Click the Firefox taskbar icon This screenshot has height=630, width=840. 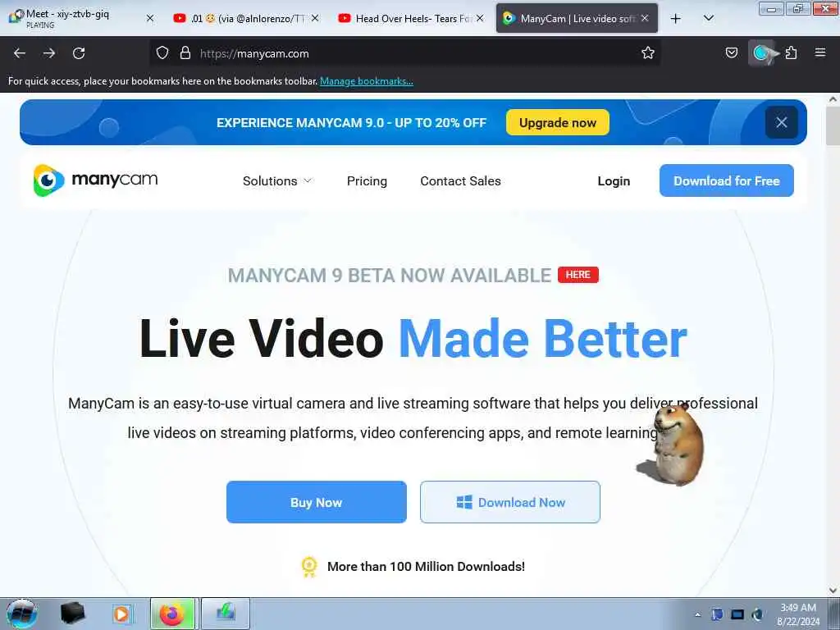click(x=172, y=614)
